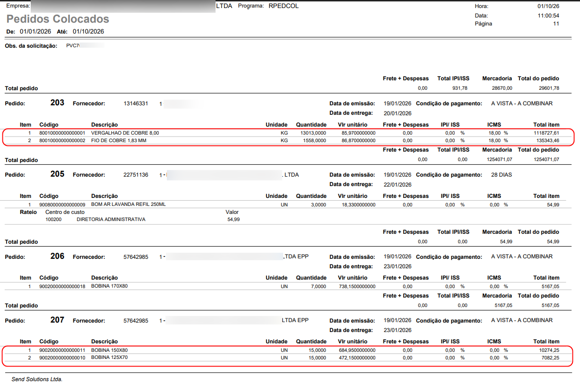Select unit price "738,1500000000"
The width and height of the screenshot is (580, 392).
[357, 287]
